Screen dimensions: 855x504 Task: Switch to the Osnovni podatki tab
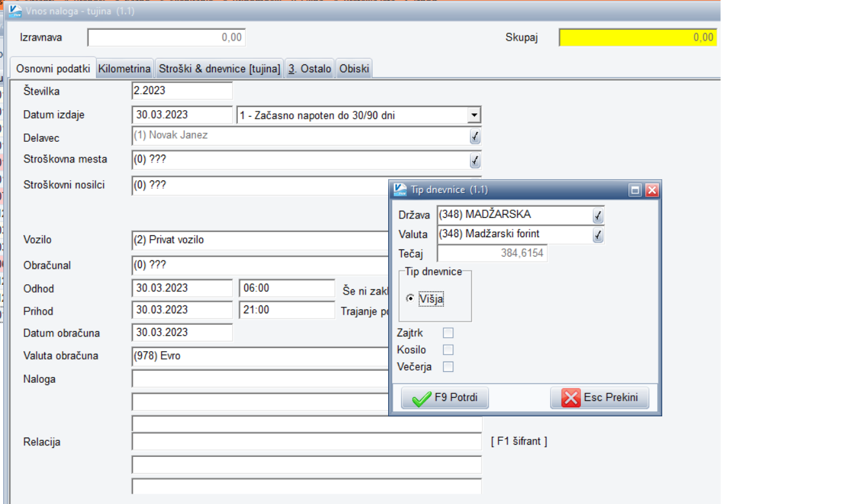53,69
